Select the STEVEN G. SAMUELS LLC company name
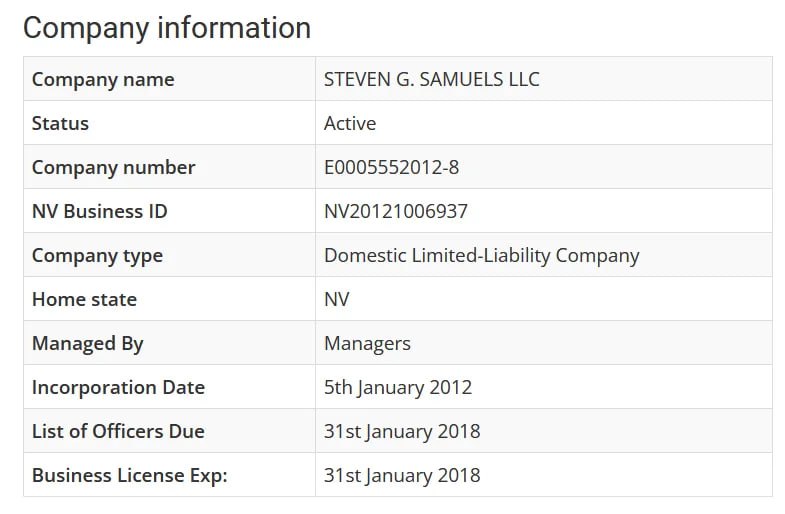Screen dimensions: 785x514 coord(431,79)
